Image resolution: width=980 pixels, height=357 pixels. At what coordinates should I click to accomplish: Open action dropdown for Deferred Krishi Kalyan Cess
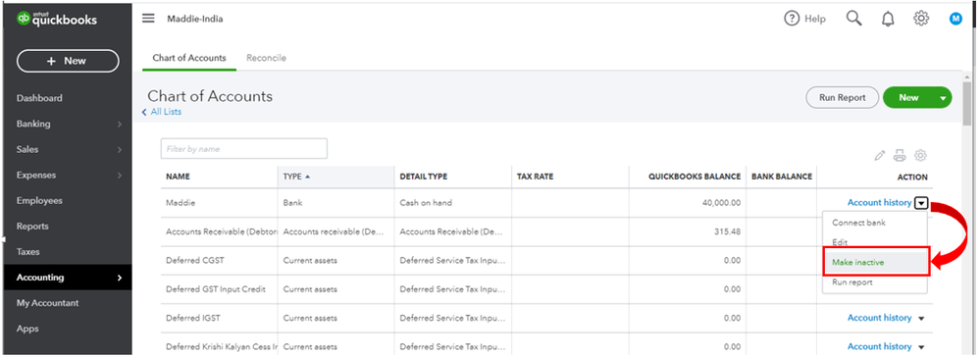pyautogui.click(x=921, y=347)
